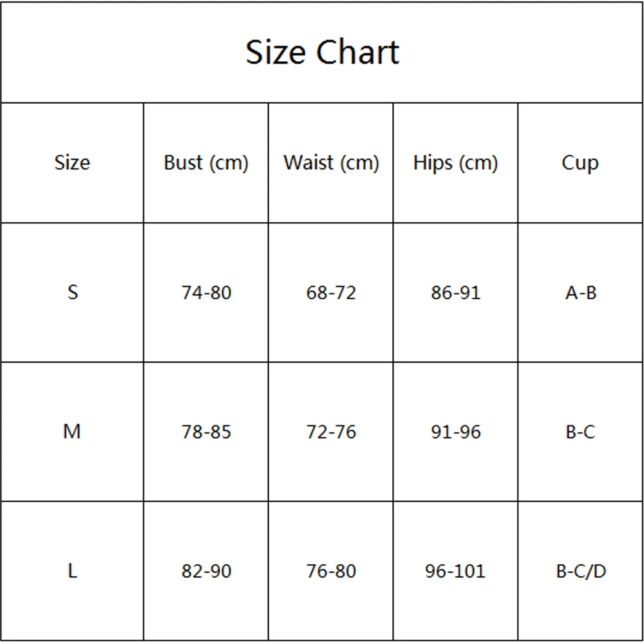Select the Cup column header
The height and width of the screenshot is (644, 644).
580,164
